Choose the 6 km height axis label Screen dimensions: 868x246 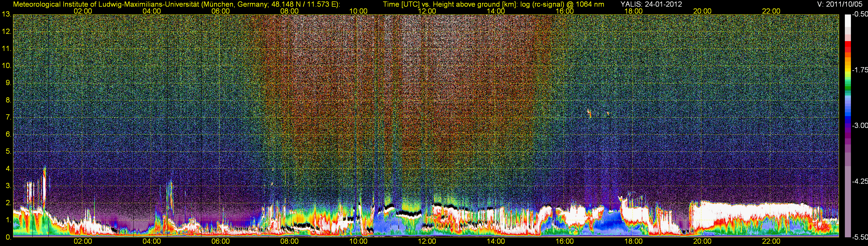click(8, 135)
